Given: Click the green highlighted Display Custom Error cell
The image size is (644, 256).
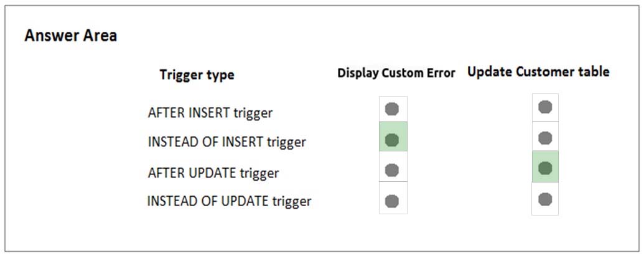Looking at the screenshot, I should pos(393,136).
